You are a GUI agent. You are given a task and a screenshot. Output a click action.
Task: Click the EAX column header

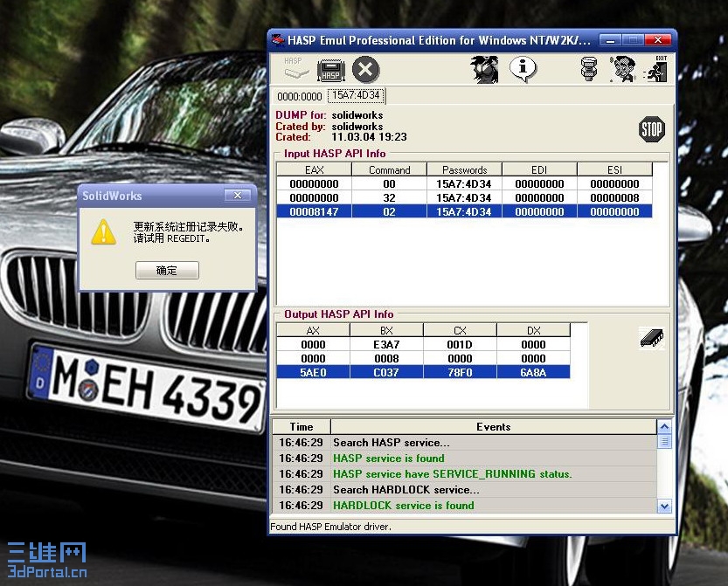pyautogui.click(x=315, y=169)
